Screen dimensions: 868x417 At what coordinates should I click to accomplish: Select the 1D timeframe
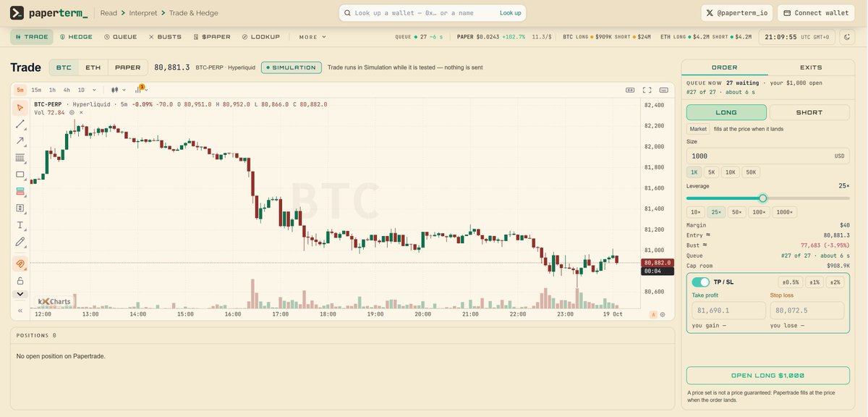click(81, 90)
